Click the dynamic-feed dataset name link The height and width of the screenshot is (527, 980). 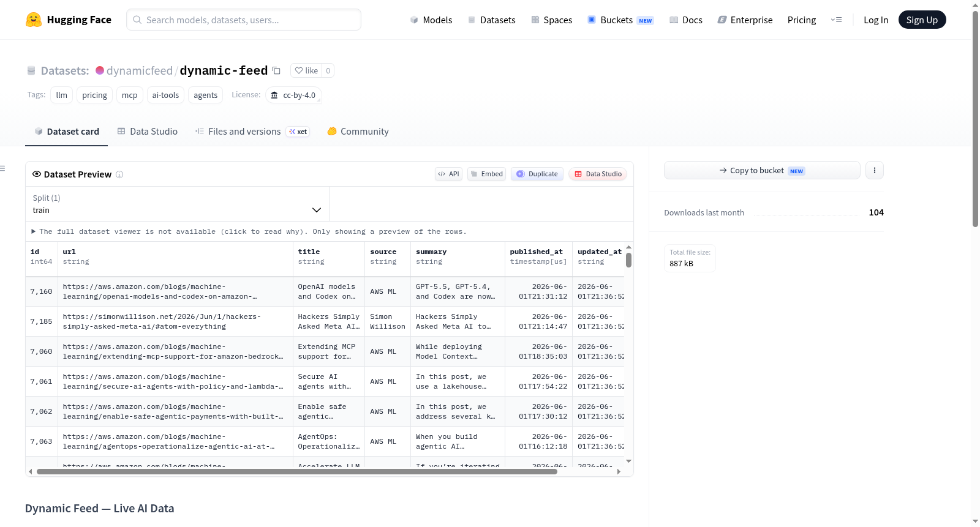[x=224, y=70]
